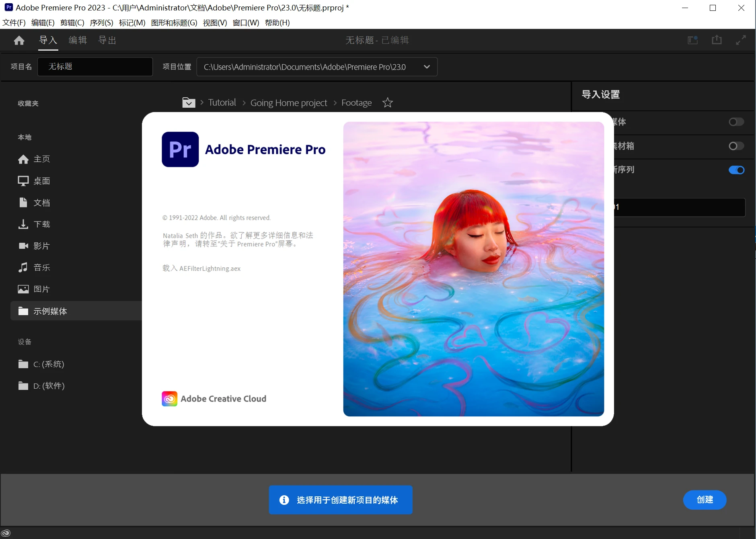
Task: Open quick export from the top bar
Action: tap(717, 40)
